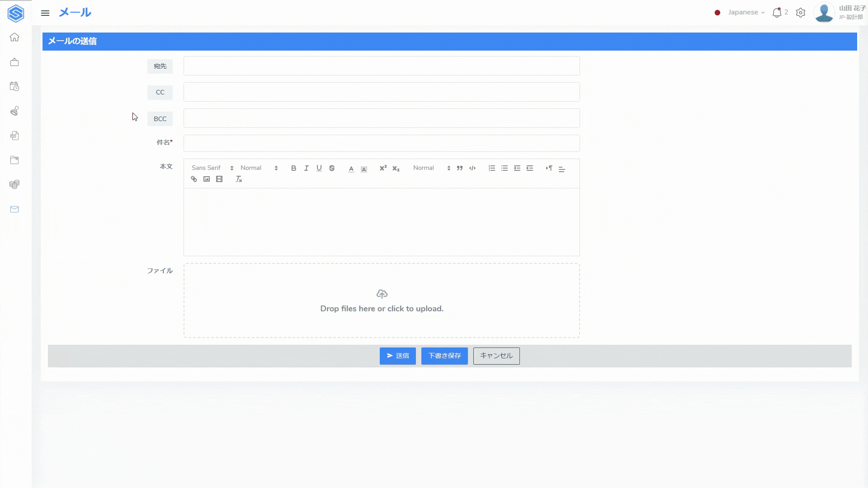The image size is (868, 488).
Task: Click the 送信 send button
Action: point(397,356)
